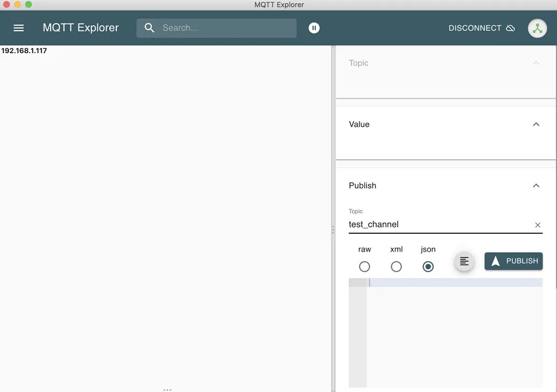The height and width of the screenshot is (392, 557).
Task: Click the green connection avatar icon
Action: pyautogui.click(x=537, y=28)
